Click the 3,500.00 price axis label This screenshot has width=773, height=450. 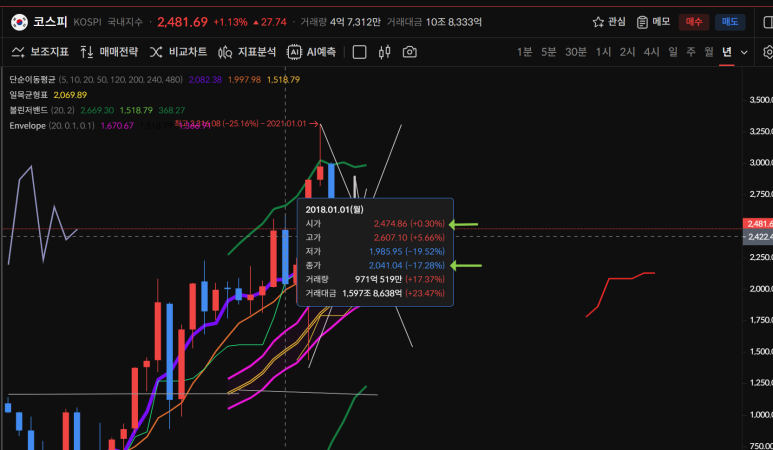(761, 100)
